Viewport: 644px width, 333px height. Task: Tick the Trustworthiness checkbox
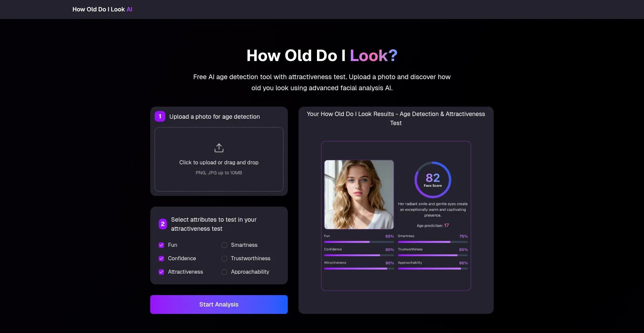[x=224, y=259]
